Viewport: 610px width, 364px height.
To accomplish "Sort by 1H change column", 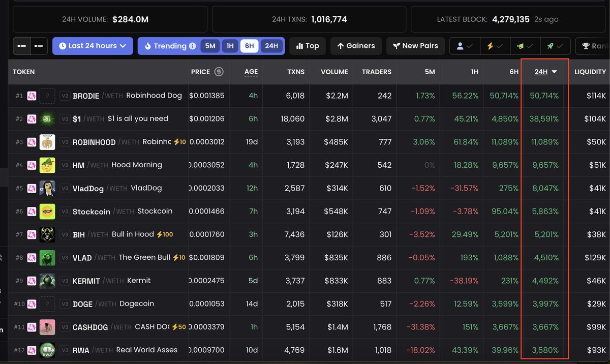I will [475, 72].
